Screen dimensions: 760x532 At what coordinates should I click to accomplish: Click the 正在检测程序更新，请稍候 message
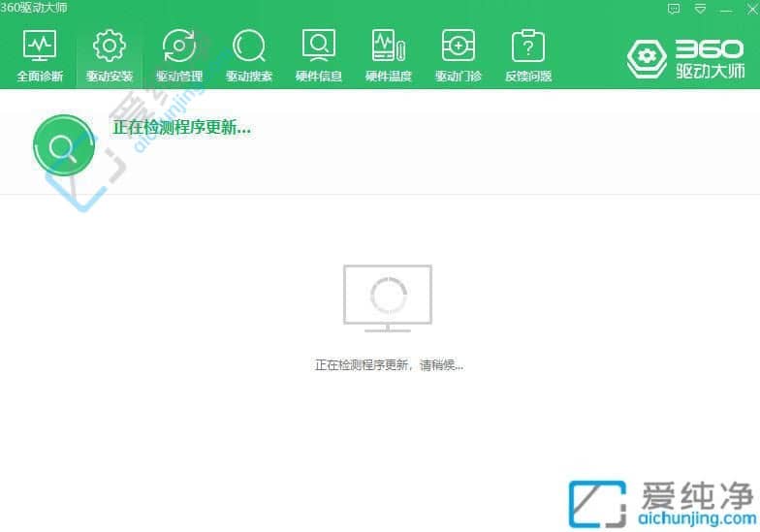[389, 364]
